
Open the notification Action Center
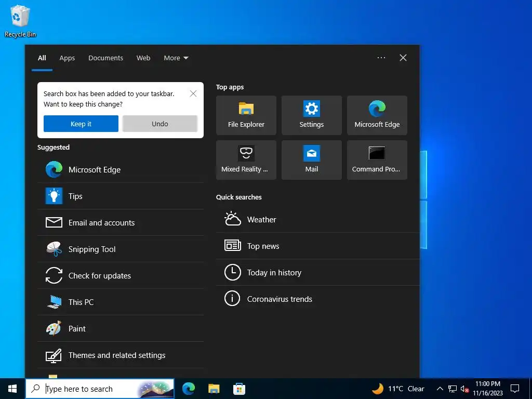[x=515, y=389]
